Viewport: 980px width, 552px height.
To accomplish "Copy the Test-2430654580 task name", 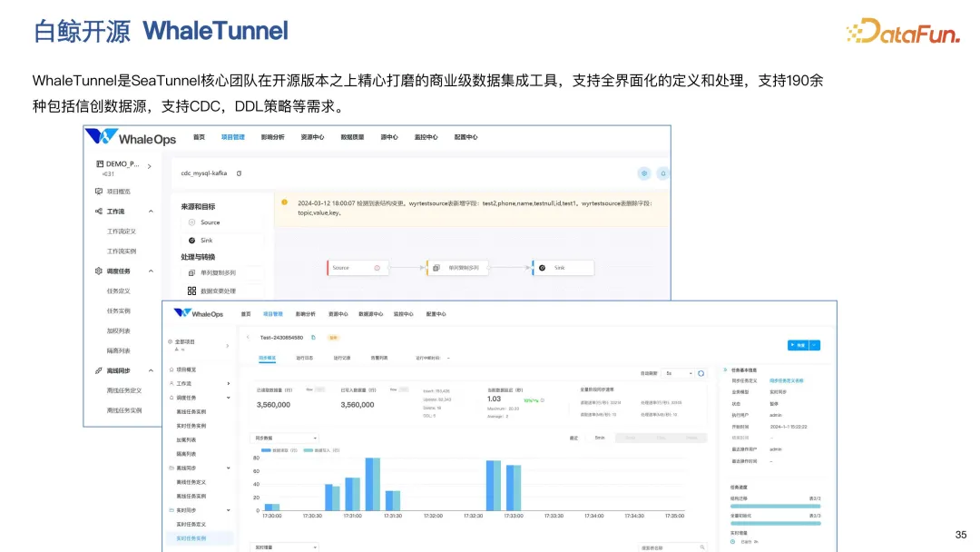I will 313,338.
